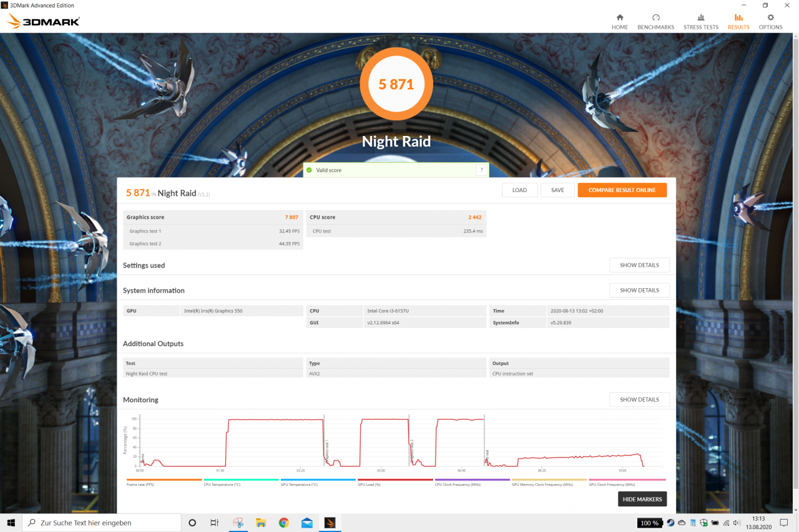799x532 pixels.
Task: Open Snipping tool from taskbar
Action: [238, 523]
